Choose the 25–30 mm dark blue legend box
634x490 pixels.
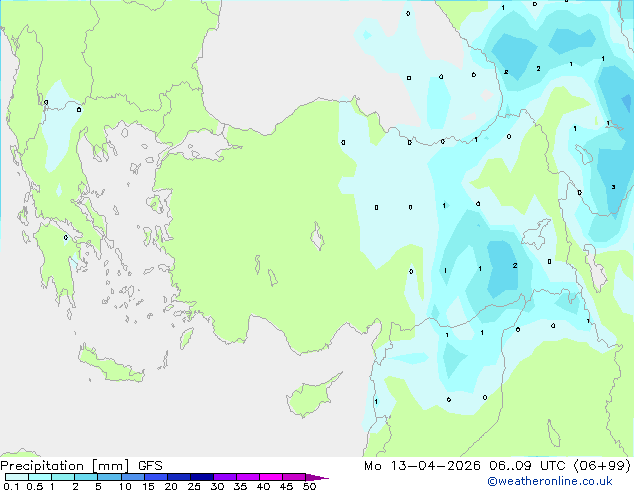pos(202,477)
